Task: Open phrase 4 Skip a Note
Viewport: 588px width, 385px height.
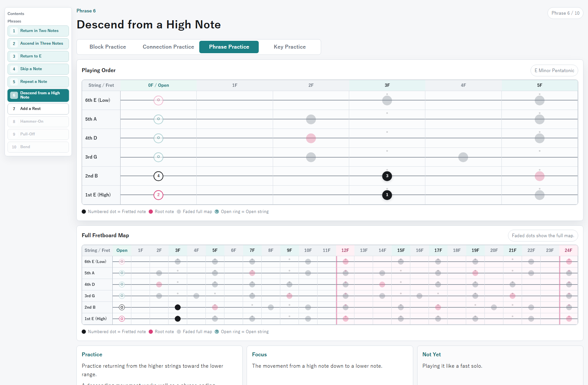Action: point(38,69)
